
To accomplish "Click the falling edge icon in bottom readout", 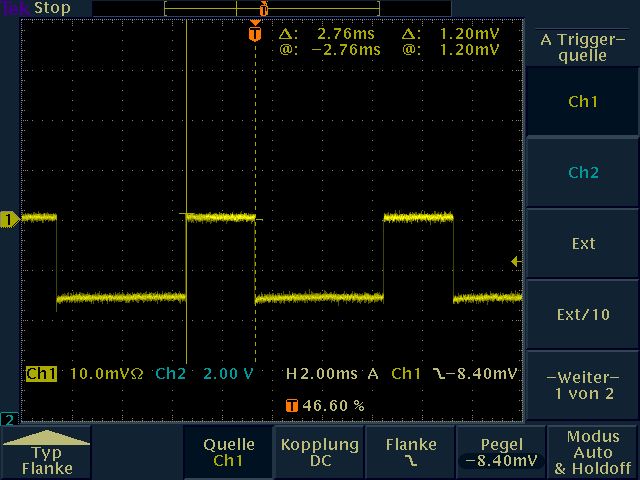I will click(441, 374).
